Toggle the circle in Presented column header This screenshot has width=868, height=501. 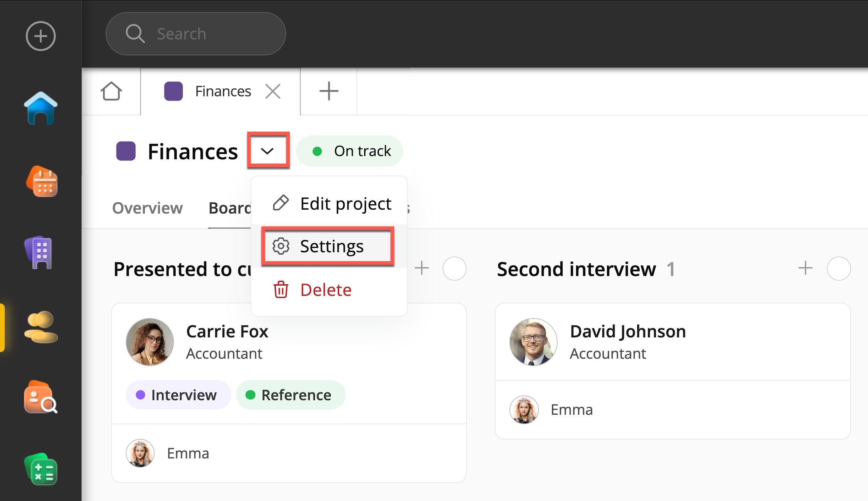[x=454, y=269]
